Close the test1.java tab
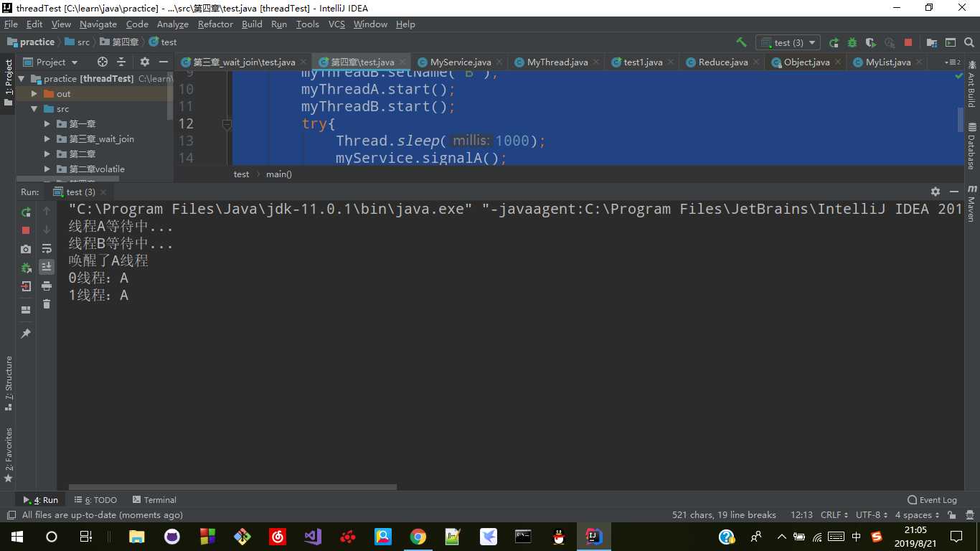 tap(670, 62)
